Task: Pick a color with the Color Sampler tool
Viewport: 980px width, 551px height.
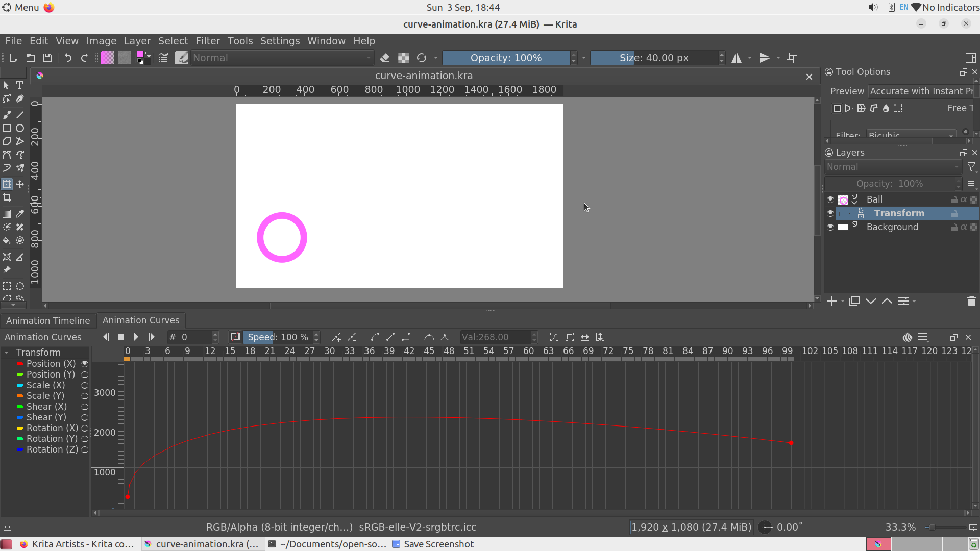Action: pos(20,214)
